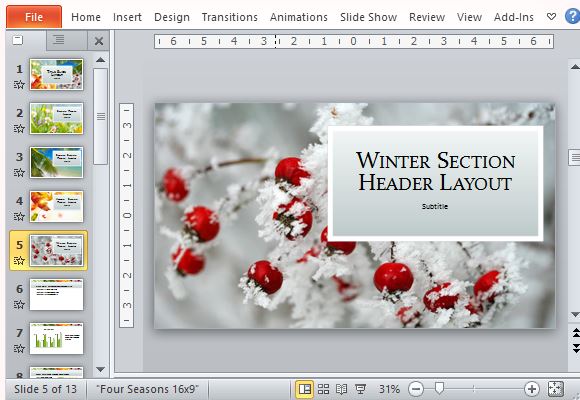Viewport: 580px width, 400px height.
Task: Close the slides pane
Action: [99, 41]
